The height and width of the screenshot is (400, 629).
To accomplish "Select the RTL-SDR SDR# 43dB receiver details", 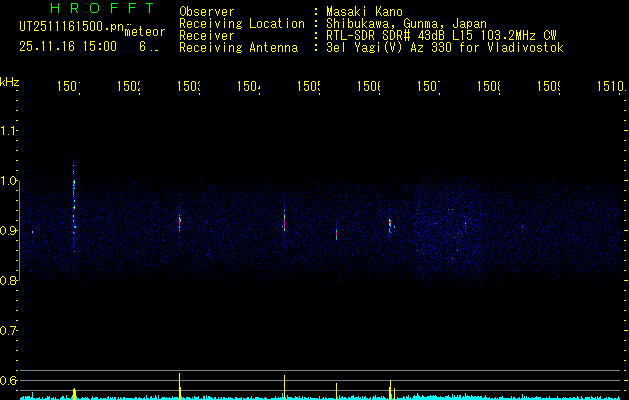I will [x=441, y=36].
